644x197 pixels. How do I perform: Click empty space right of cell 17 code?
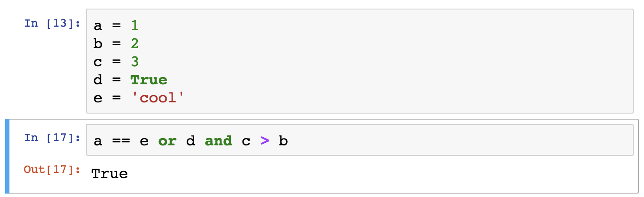pyautogui.click(x=459, y=140)
